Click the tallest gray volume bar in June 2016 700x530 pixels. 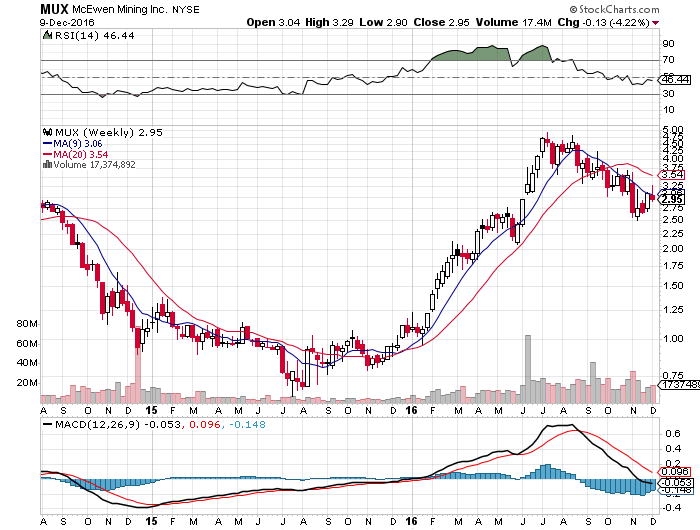[528, 369]
